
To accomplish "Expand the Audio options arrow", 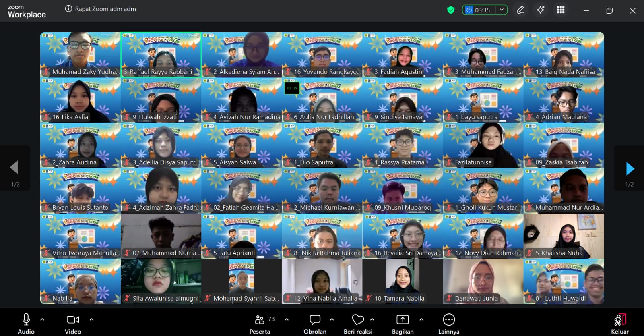I will tap(42, 319).
